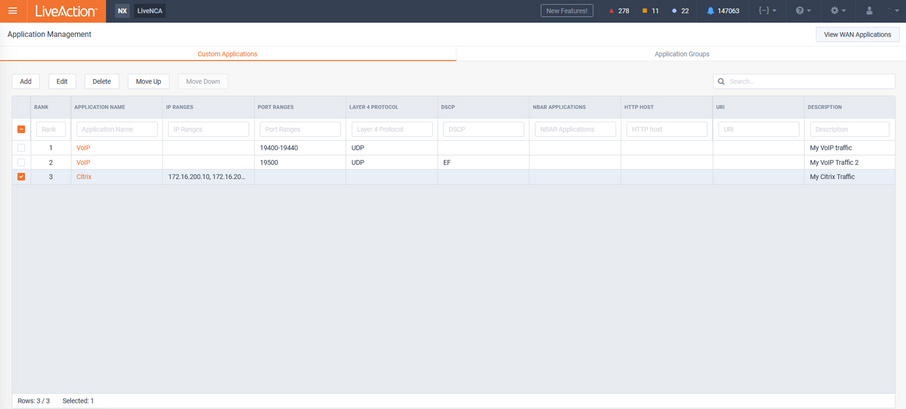The image size is (906, 409).
Task: Open the settings gear menu
Action: click(x=838, y=10)
